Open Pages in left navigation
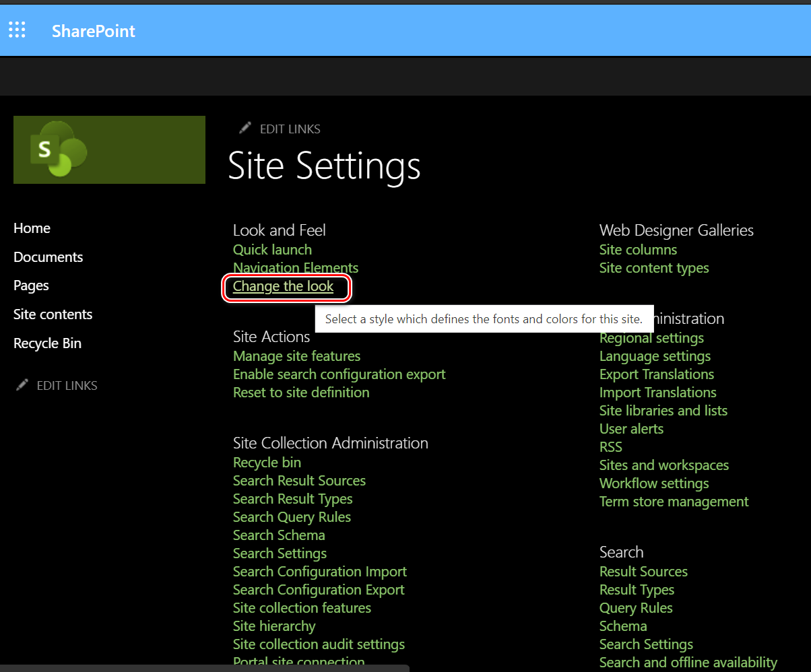Screen dimensions: 811x672 (x=31, y=285)
